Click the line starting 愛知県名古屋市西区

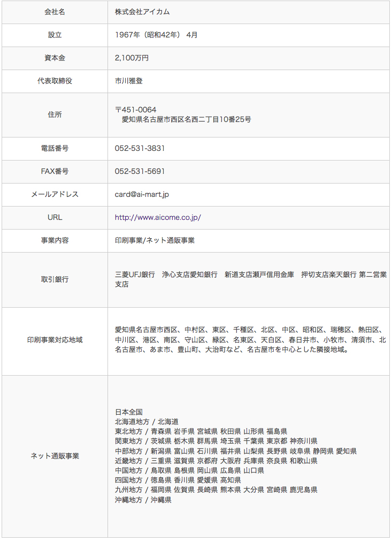250,330
